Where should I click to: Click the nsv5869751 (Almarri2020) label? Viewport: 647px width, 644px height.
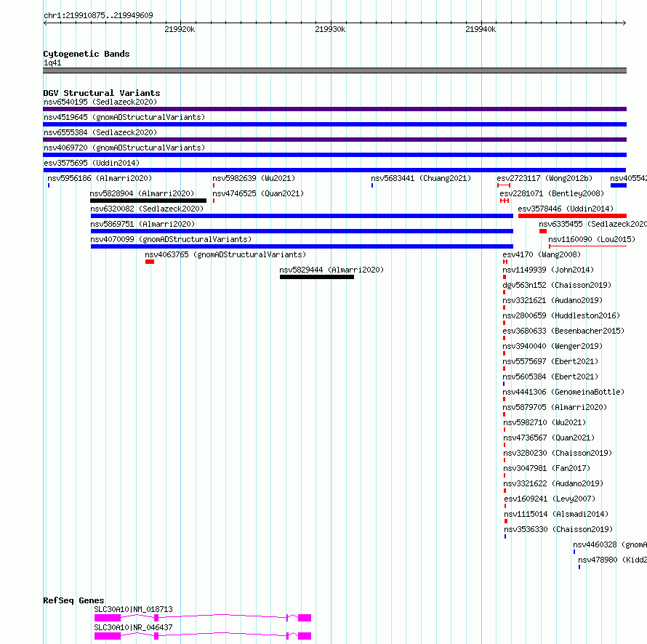142,224
